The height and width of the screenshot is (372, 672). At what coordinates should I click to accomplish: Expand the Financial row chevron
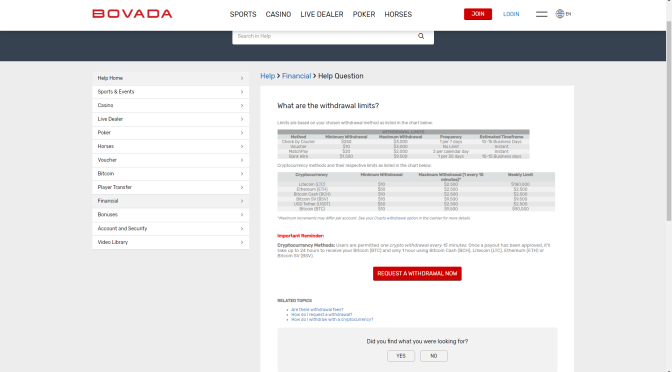242,201
